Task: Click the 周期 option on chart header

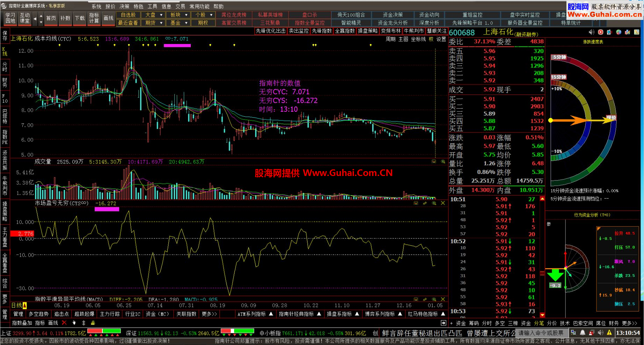Action: click(x=390, y=39)
